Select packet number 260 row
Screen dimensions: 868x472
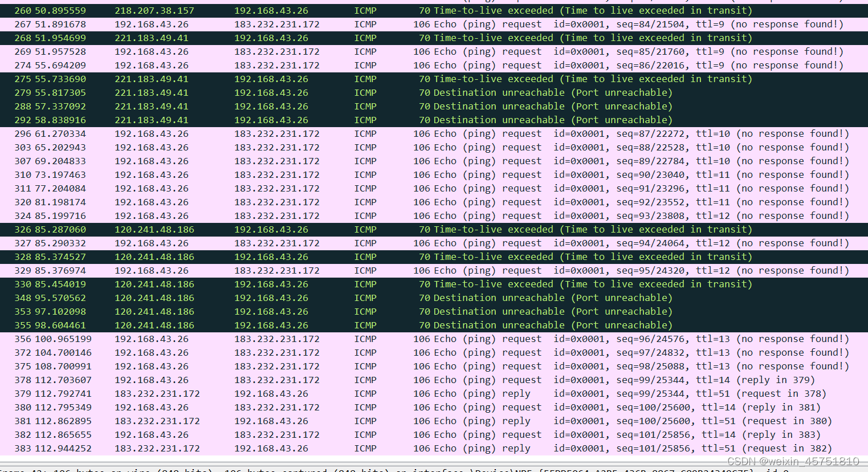click(434, 11)
